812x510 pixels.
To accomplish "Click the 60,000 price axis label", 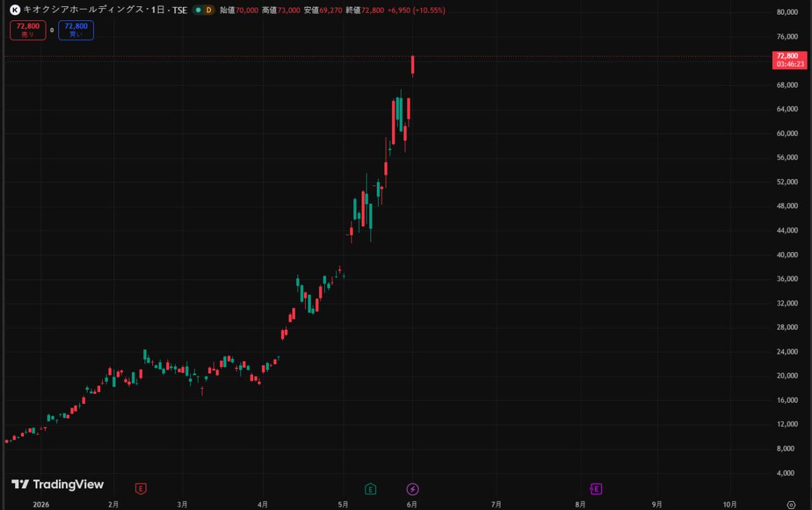I will coord(789,133).
